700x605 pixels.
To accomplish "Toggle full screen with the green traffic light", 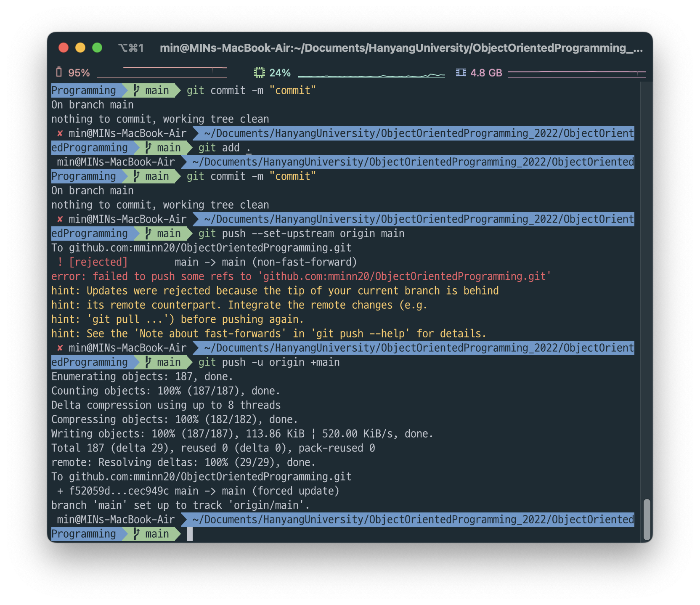I will click(97, 48).
